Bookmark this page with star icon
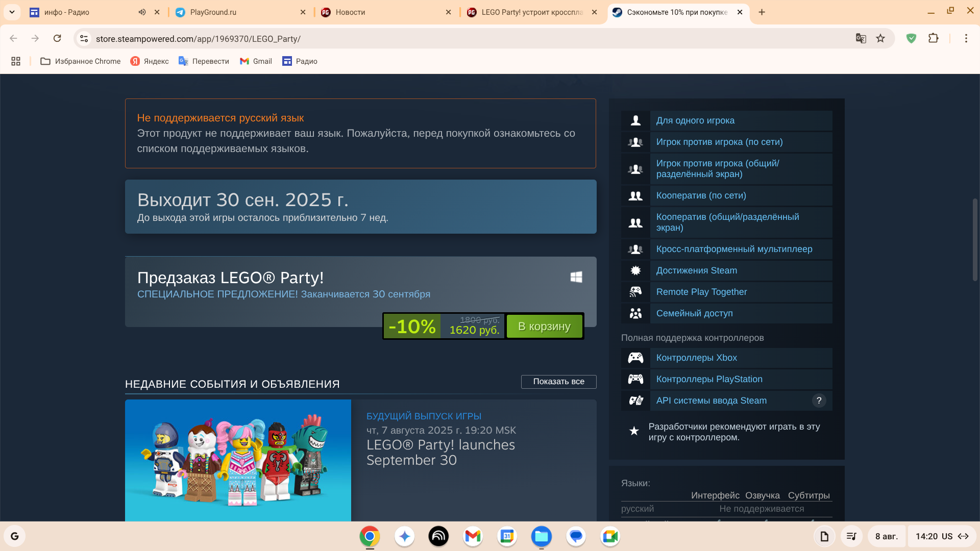The width and height of the screenshot is (980, 551). (880, 38)
